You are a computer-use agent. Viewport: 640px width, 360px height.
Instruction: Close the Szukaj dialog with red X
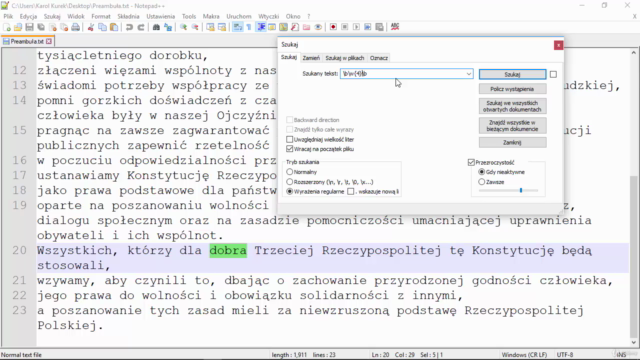[x=558, y=45]
